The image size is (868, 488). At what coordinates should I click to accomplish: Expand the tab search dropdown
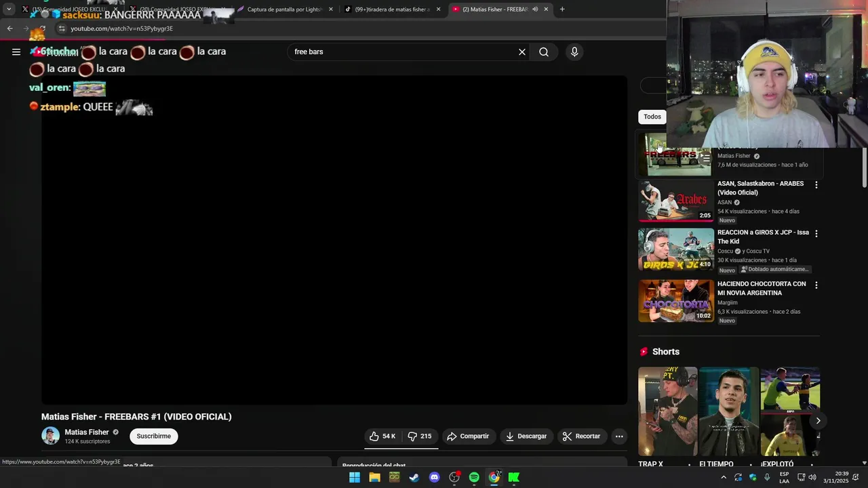9,9
